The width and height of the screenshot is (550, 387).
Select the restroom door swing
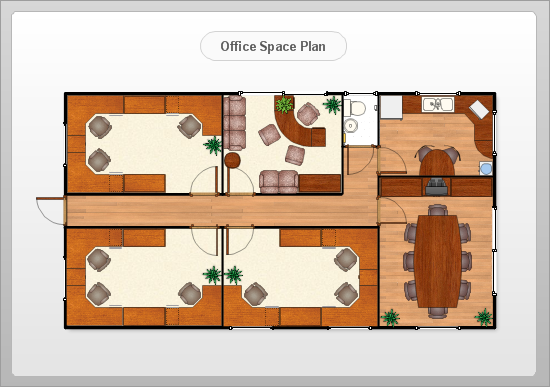click(x=361, y=160)
